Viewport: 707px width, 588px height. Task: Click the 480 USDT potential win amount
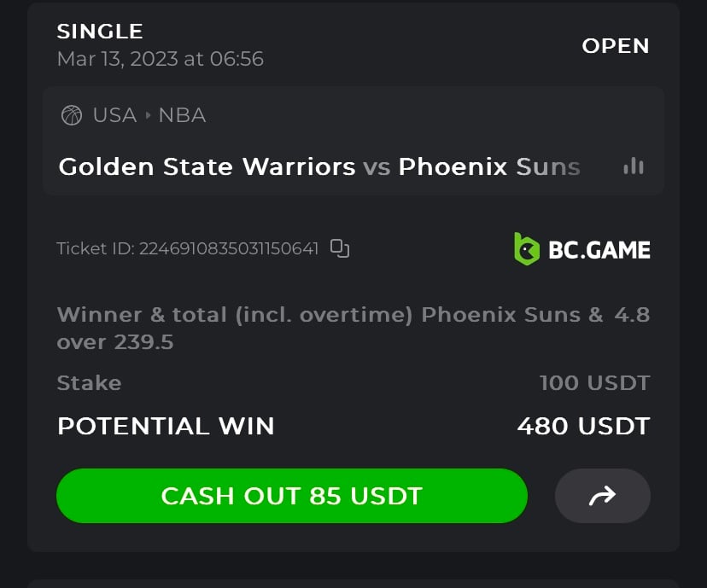tap(583, 426)
